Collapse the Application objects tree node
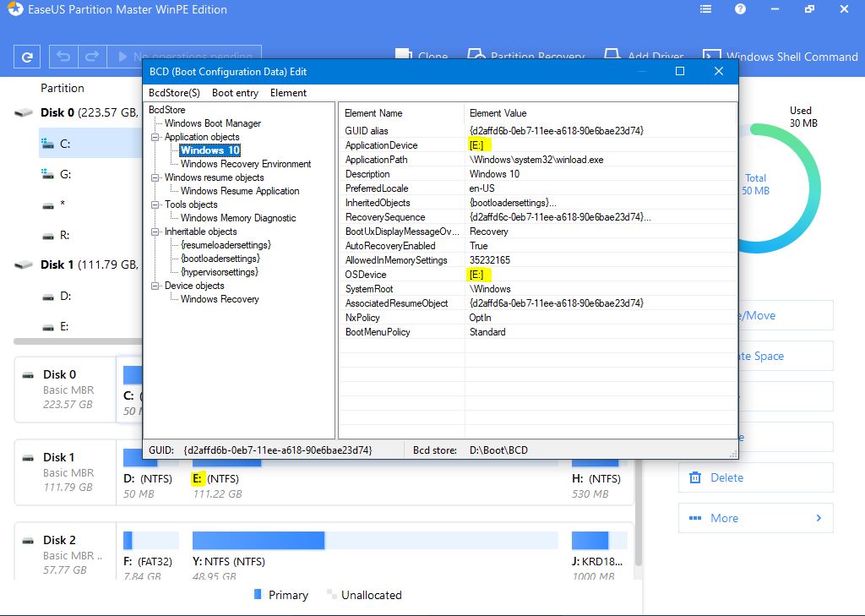The image size is (865, 616). pos(156,137)
